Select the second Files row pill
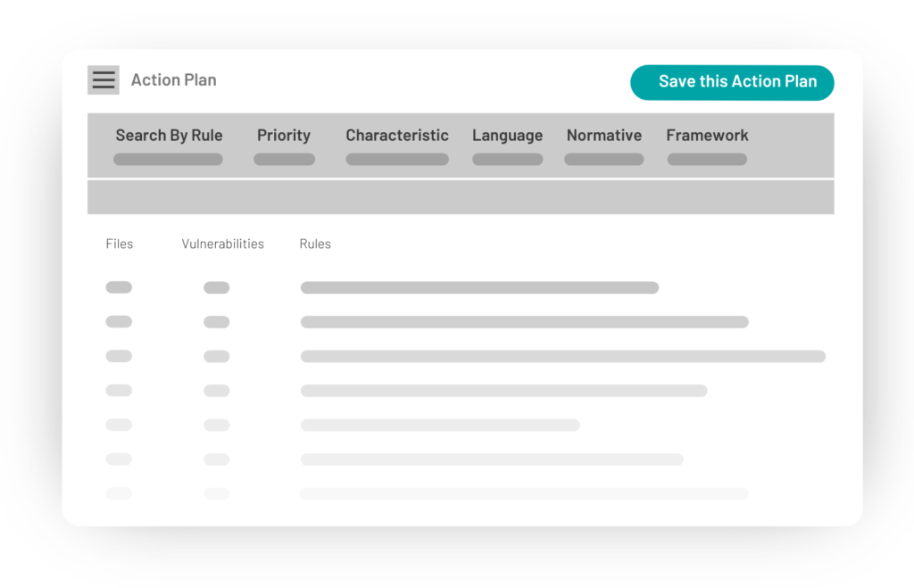 (119, 322)
